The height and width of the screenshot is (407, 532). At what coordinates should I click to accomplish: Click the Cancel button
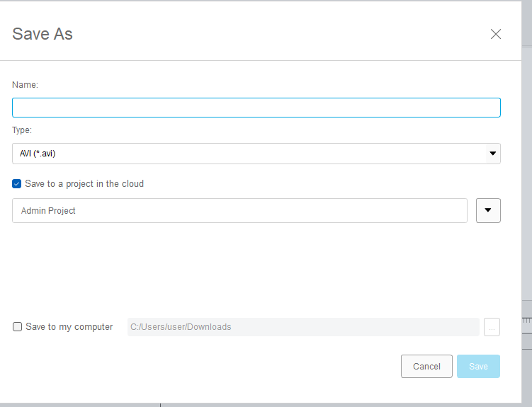click(x=426, y=366)
